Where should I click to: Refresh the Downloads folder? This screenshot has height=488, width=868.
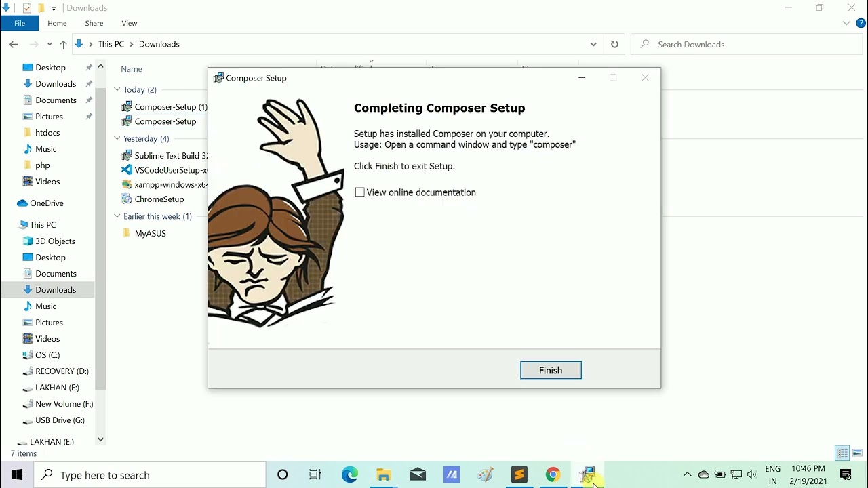click(614, 44)
